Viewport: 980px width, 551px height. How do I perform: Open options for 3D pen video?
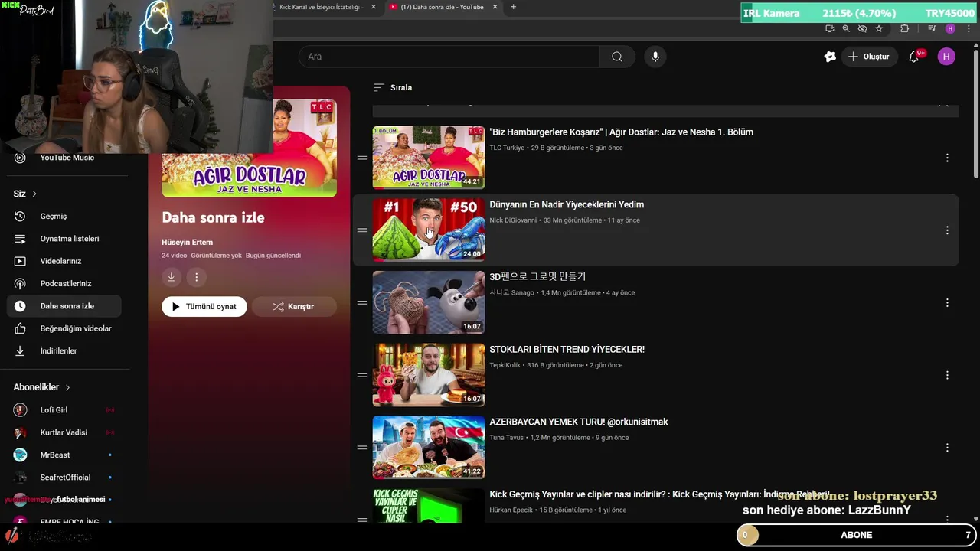[947, 302]
